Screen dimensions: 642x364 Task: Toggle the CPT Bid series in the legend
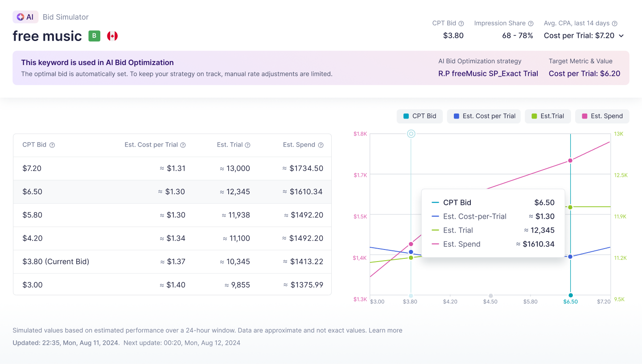click(420, 116)
